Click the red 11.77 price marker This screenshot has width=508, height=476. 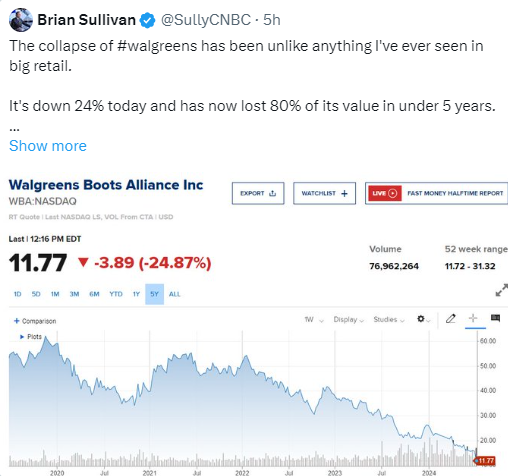(x=485, y=461)
